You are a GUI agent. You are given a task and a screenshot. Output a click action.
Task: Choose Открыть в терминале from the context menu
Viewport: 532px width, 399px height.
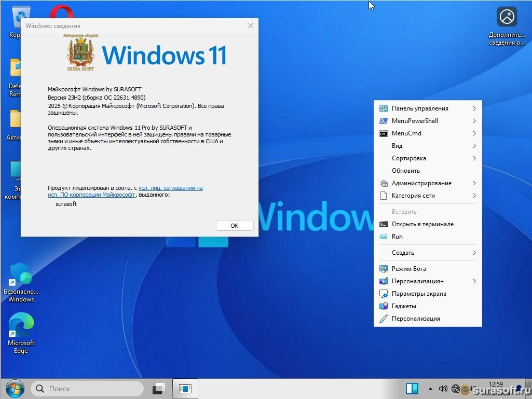point(428,224)
